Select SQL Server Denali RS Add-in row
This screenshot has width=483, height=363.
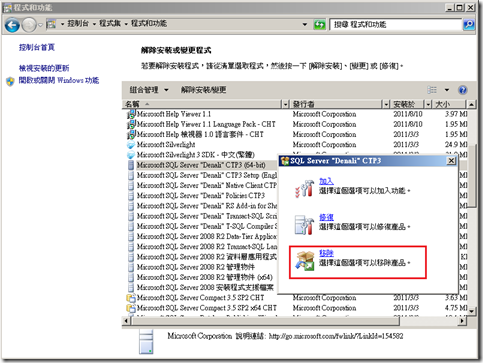pyautogui.click(x=202, y=206)
